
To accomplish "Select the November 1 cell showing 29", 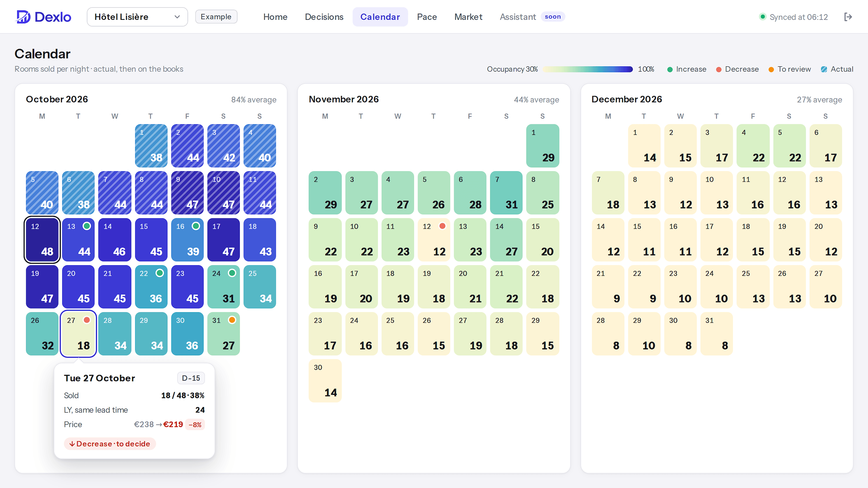I will click(542, 146).
